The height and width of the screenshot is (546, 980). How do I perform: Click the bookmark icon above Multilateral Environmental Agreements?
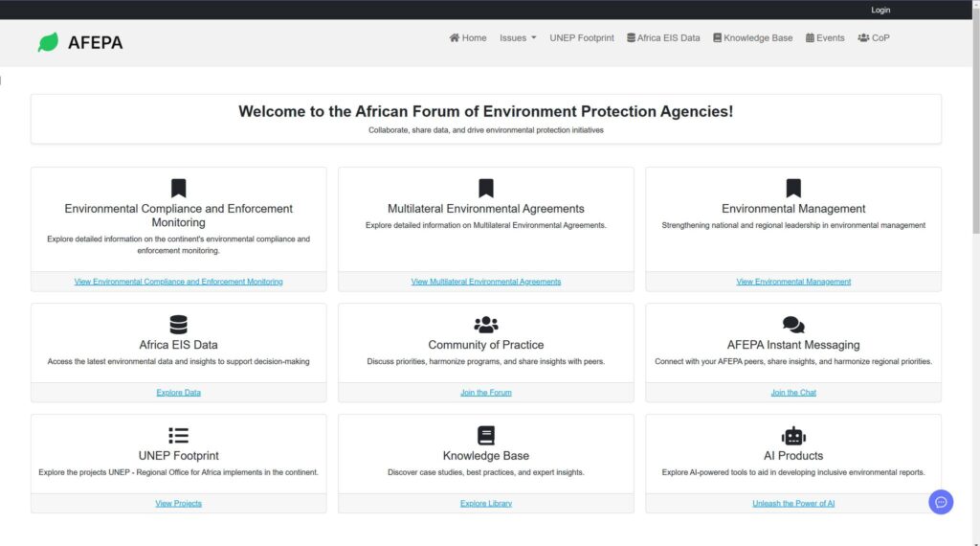pos(485,188)
